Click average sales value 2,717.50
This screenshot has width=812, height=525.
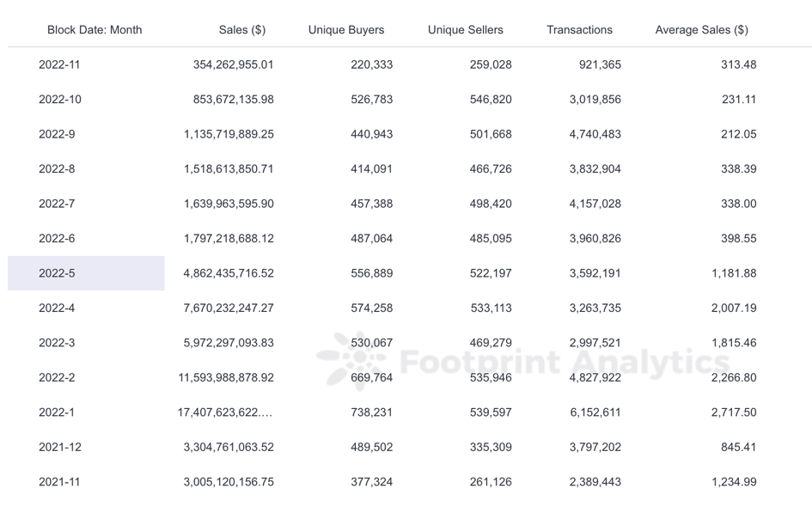[x=733, y=412]
